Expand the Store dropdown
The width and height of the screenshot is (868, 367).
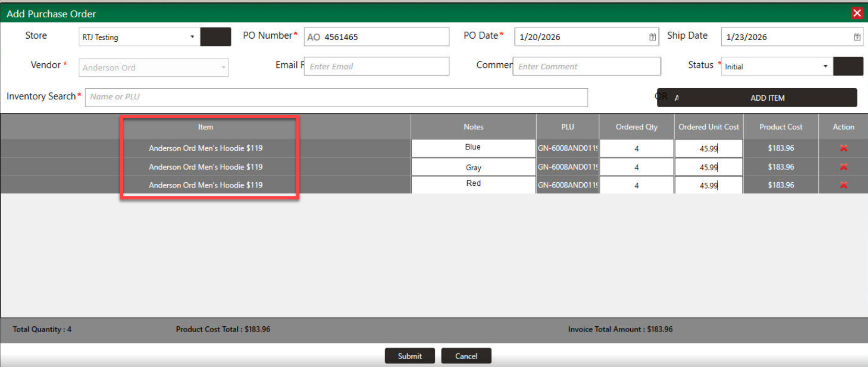tap(192, 37)
